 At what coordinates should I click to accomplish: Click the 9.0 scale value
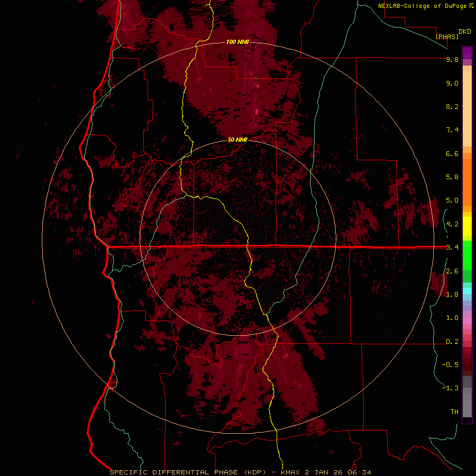452,83
